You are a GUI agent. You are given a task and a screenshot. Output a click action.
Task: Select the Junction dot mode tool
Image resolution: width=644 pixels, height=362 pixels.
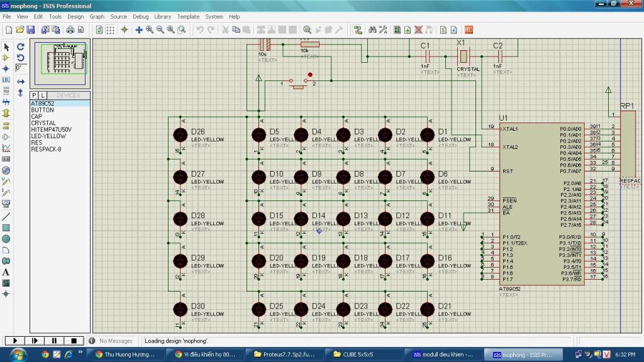click(6, 69)
